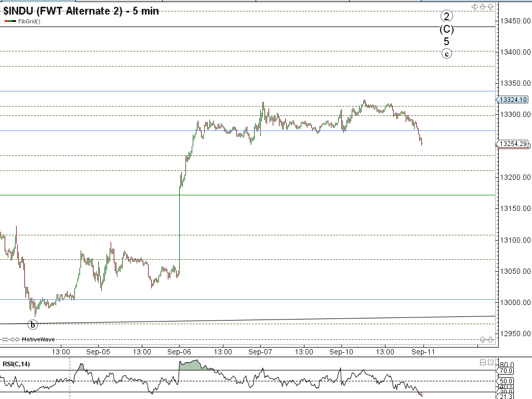Screen dimensions: 532x399
Task: Click the up arrow icon at chart bottom-right
Action: pyautogui.click(x=483, y=339)
